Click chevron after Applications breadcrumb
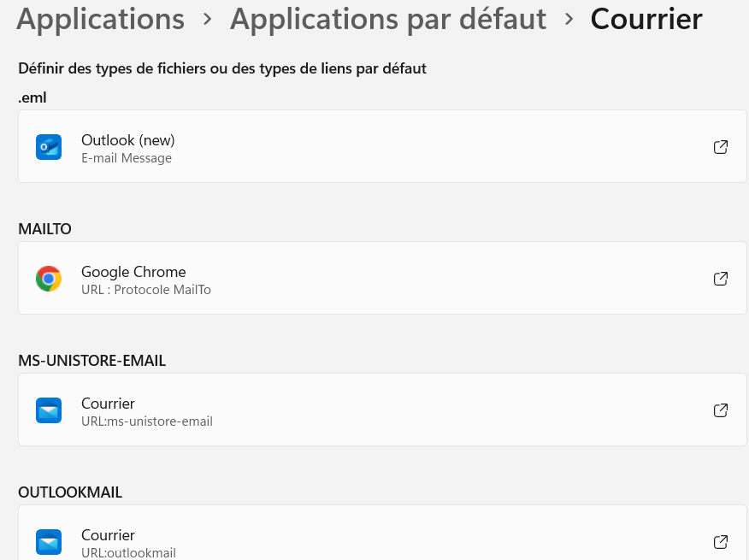Viewport: 749px width, 560px height. [x=207, y=20]
